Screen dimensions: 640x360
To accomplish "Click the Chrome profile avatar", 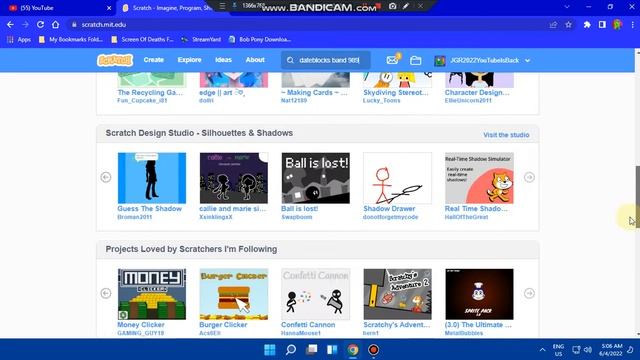I will point(618,25).
